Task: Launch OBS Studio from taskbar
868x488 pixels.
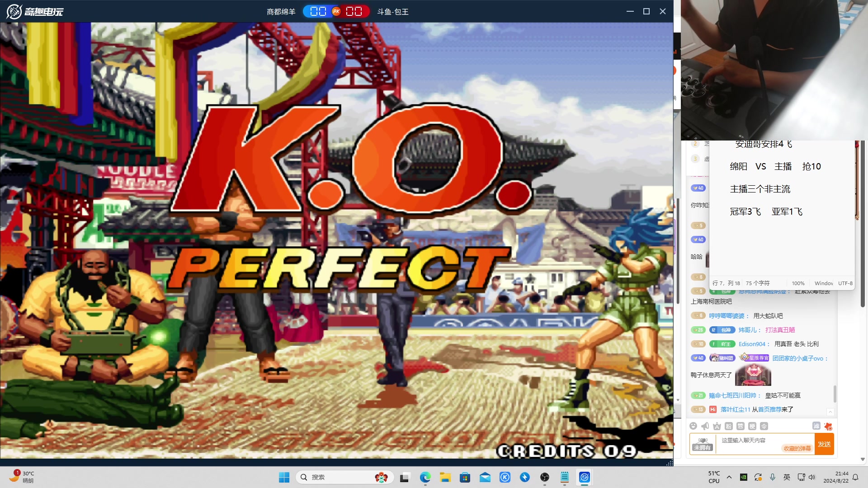Action: [x=544, y=477]
